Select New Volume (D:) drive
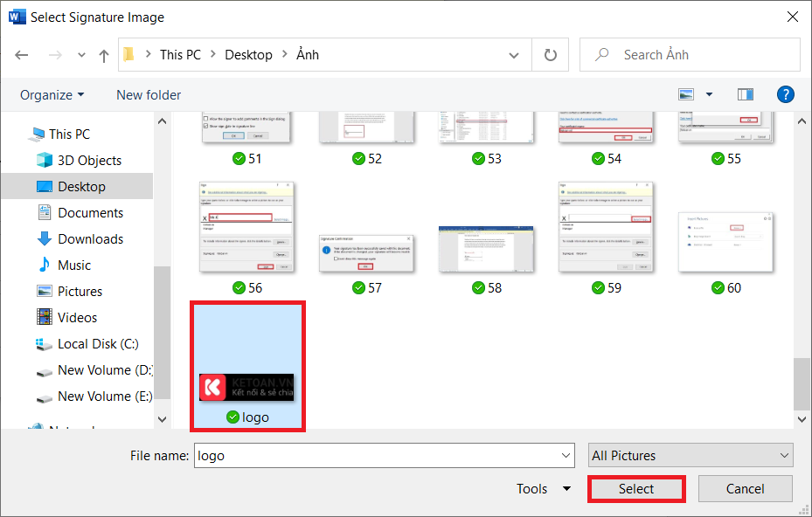Image resolution: width=812 pixels, height=517 pixels. coord(105,370)
